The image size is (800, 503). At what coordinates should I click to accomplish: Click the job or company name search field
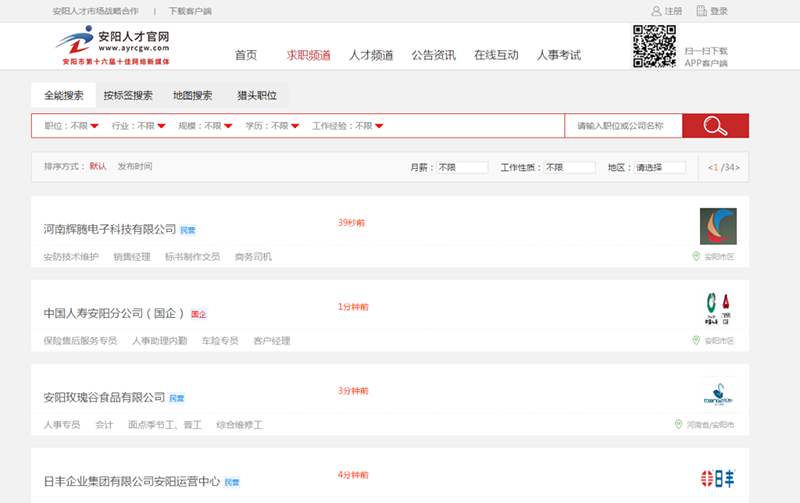(622, 126)
